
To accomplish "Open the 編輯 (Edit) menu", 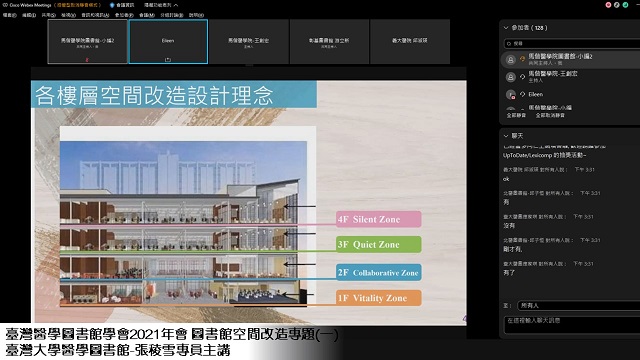I will point(29,15).
